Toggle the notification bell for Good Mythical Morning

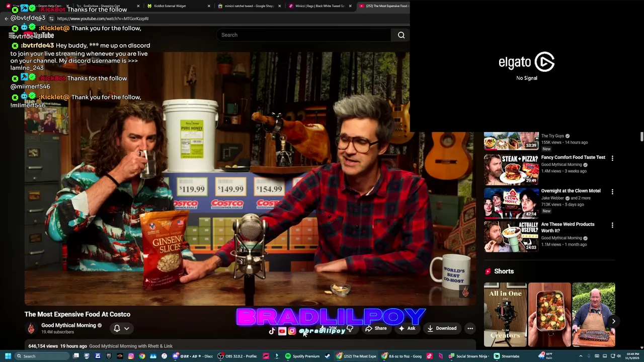pyautogui.click(x=117, y=328)
